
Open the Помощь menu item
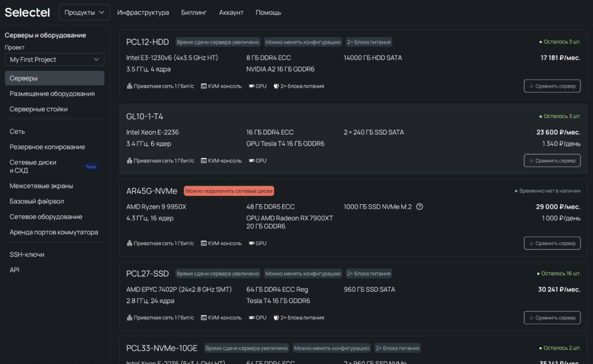268,12
